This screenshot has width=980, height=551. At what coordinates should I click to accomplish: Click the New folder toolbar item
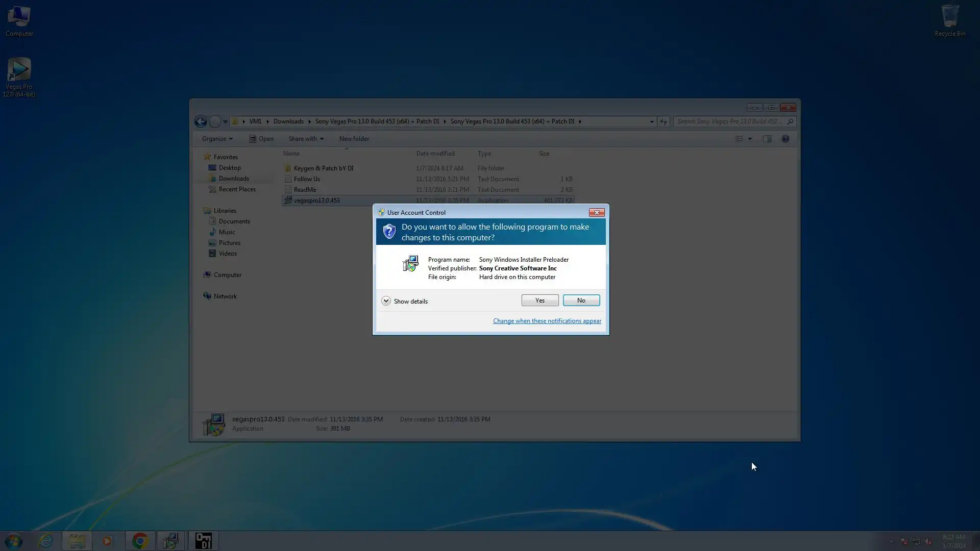pos(354,139)
